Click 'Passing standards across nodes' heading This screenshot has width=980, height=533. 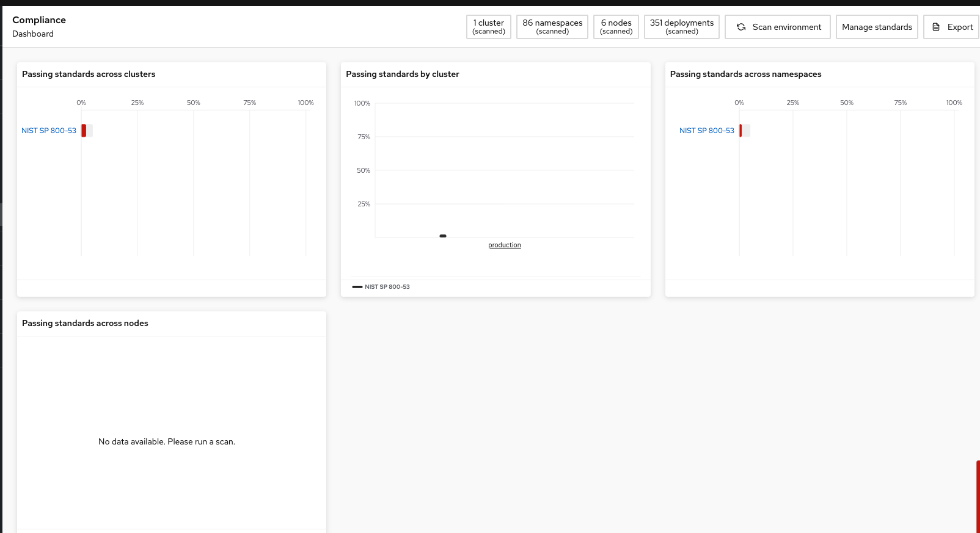(85, 323)
